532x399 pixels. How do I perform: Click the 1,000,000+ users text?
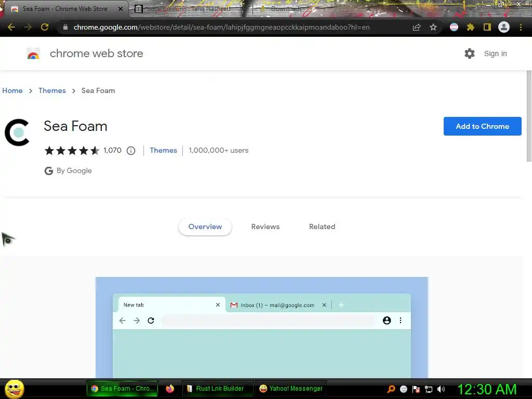click(x=219, y=150)
